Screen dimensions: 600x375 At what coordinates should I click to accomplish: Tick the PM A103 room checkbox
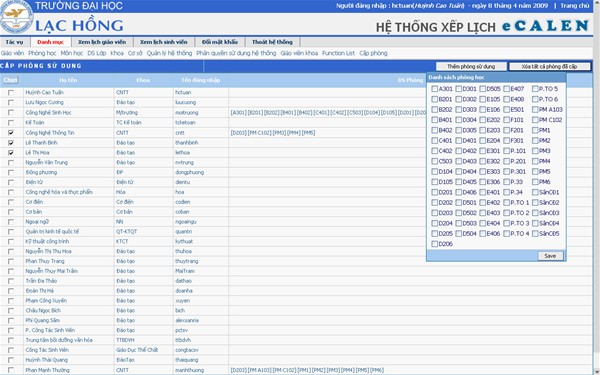coord(535,109)
